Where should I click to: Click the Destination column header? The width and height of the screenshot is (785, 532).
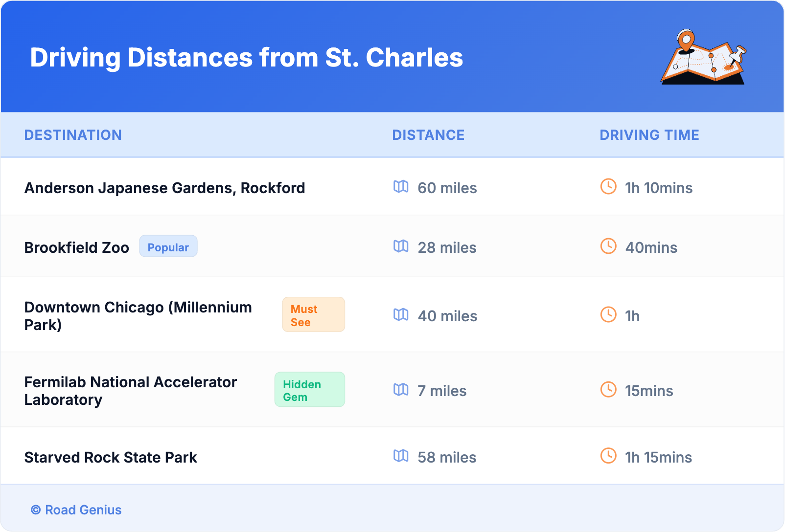pyautogui.click(x=73, y=135)
